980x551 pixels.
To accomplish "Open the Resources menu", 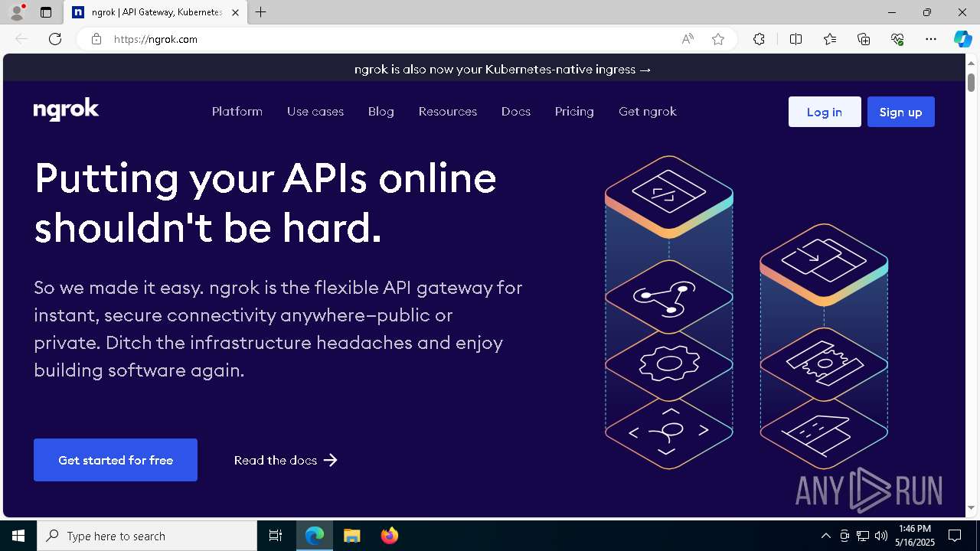I will (x=448, y=112).
